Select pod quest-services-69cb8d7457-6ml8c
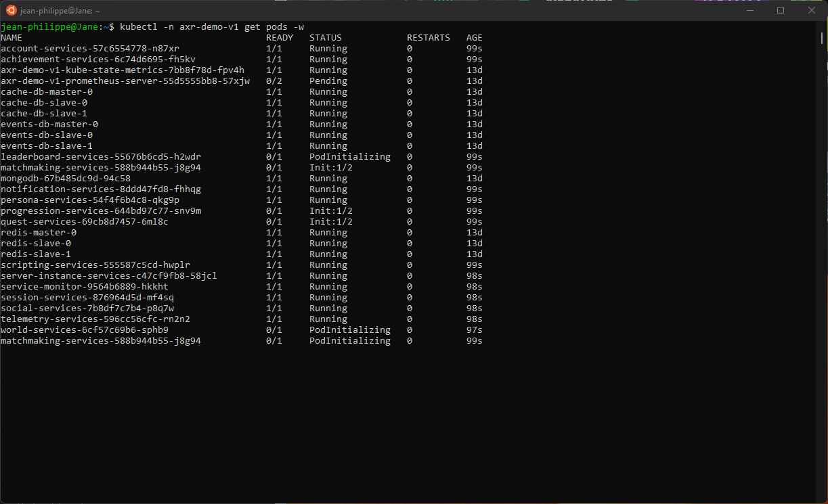This screenshot has height=504, width=828. tap(85, 222)
